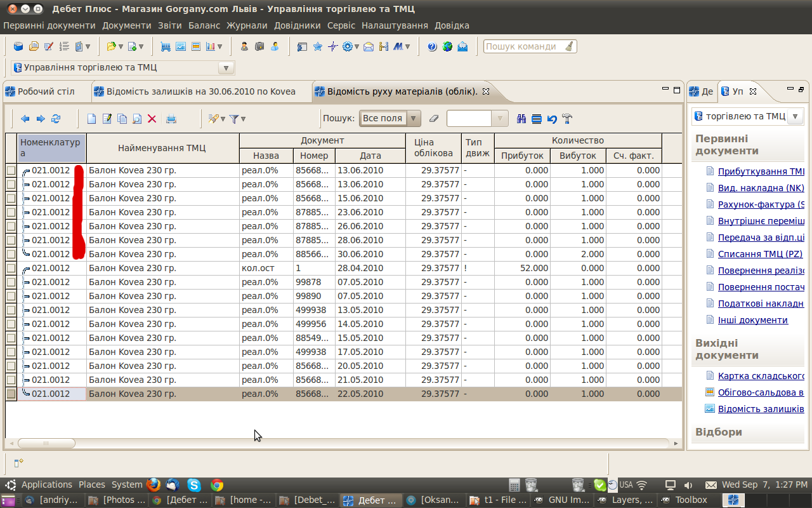Click the open envelope mail icon

[x=462, y=46]
